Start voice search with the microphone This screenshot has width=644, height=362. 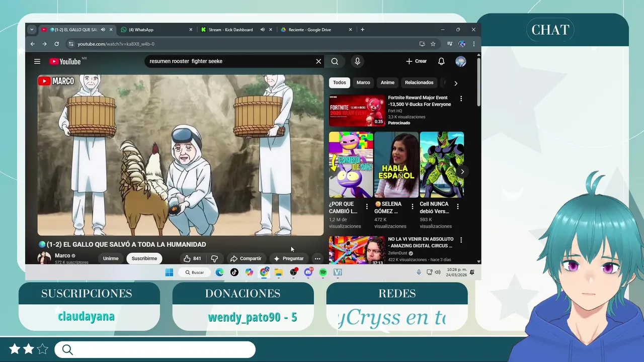(x=357, y=61)
